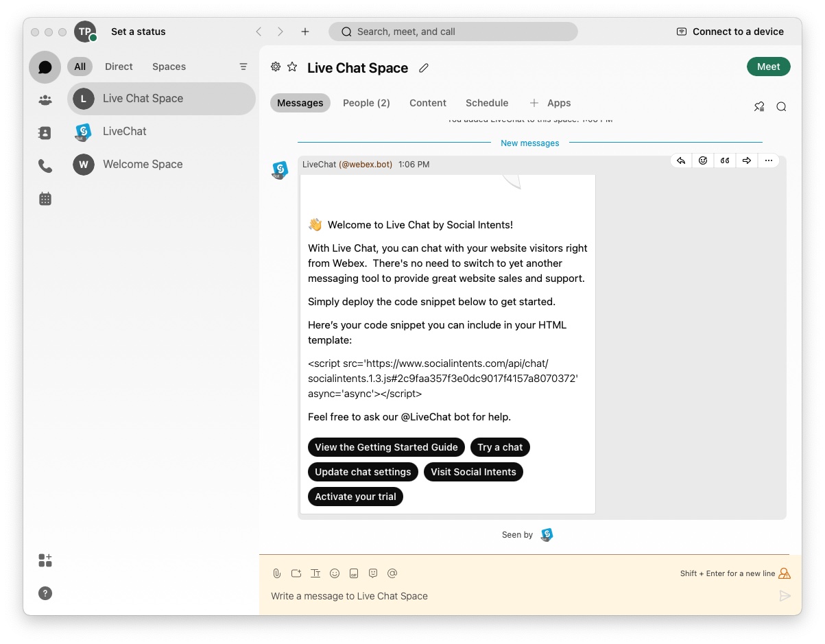The height and width of the screenshot is (644, 825).
Task: Open the App Hub icon in the sidebar
Action: (x=45, y=560)
